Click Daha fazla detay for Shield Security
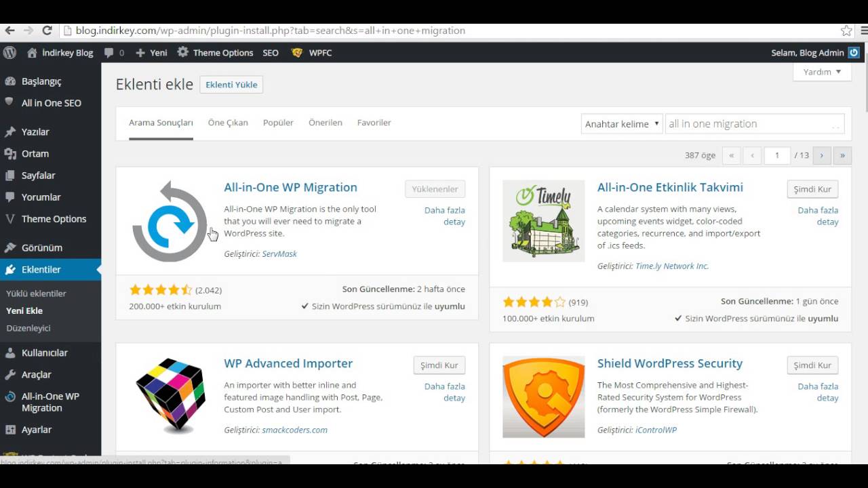The width and height of the screenshot is (868, 488). pyautogui.click(x=818, y=392)
